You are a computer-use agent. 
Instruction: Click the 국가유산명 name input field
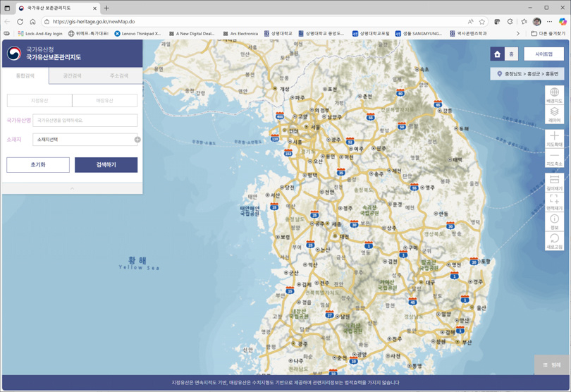pos(85,121)
